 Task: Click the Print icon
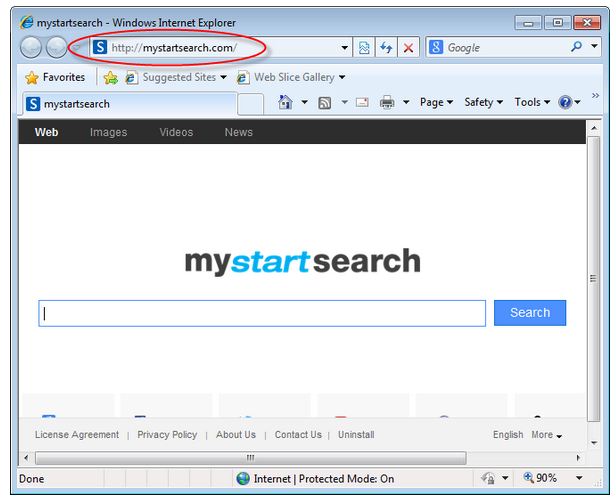pos(387,103)
